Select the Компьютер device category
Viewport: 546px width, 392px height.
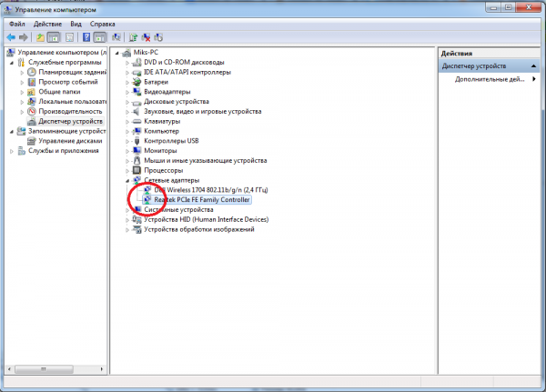(x=162, y=131)
